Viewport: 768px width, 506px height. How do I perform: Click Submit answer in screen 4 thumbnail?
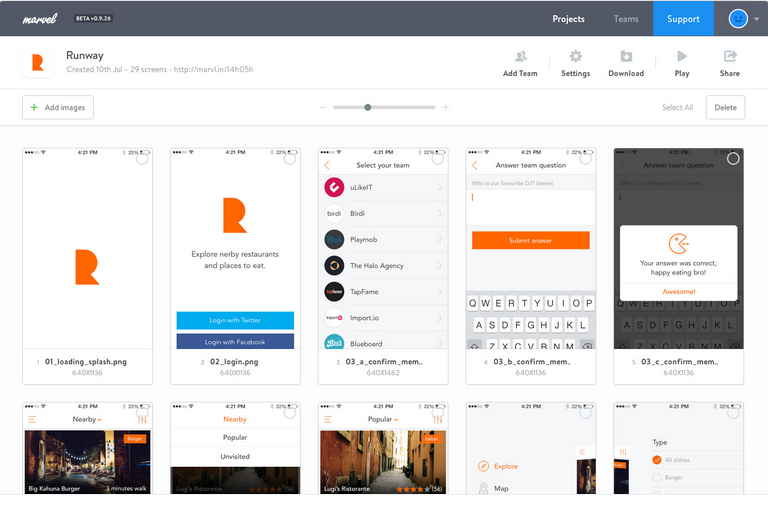530,240
